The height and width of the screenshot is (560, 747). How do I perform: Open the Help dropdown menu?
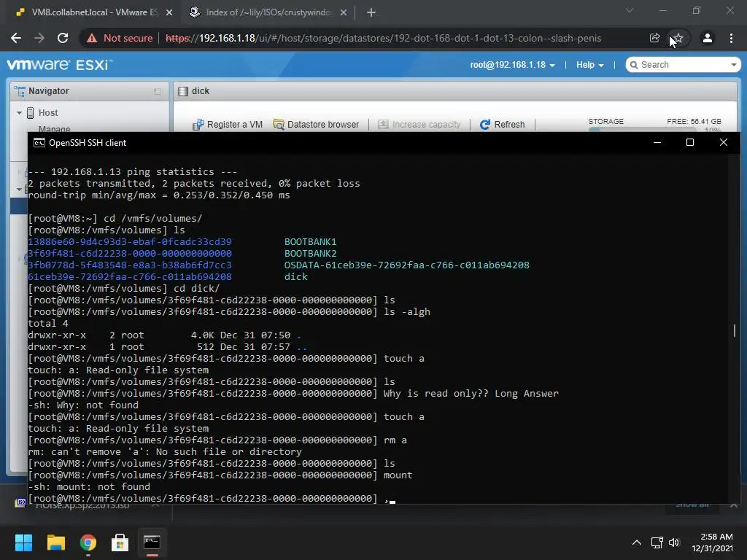(589, 65)
